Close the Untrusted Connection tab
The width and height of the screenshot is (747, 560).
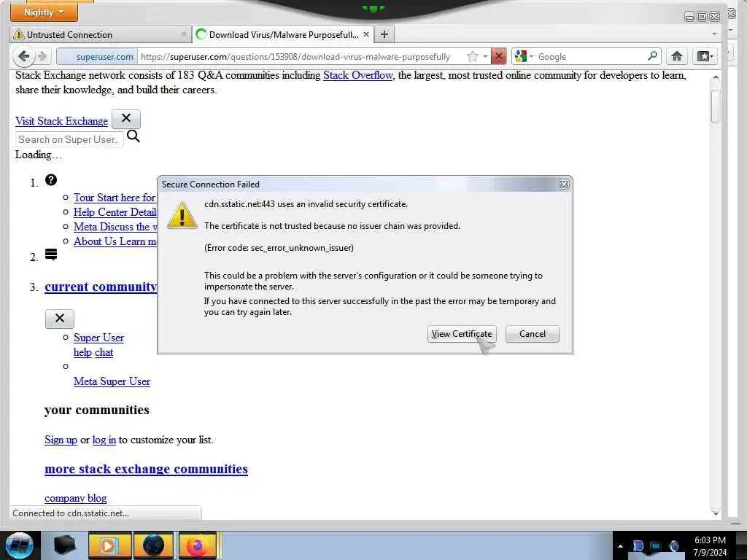183,34
